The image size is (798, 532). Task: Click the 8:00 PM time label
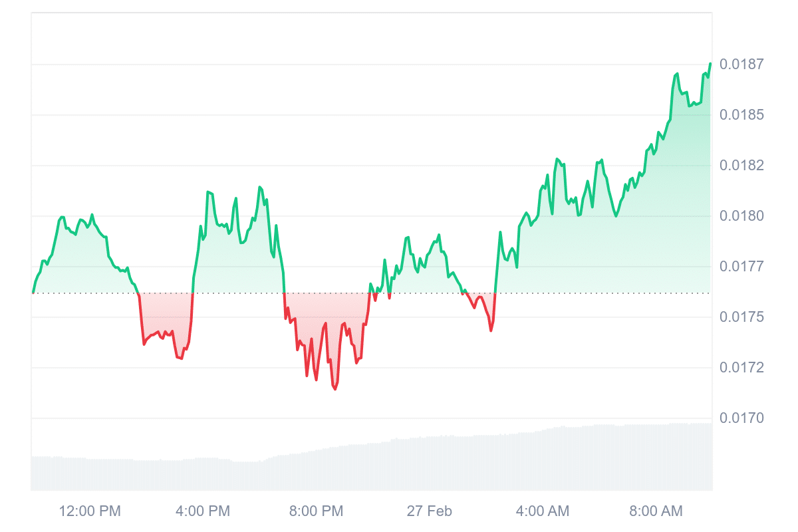pyautogui.click(x=316, y=511)
